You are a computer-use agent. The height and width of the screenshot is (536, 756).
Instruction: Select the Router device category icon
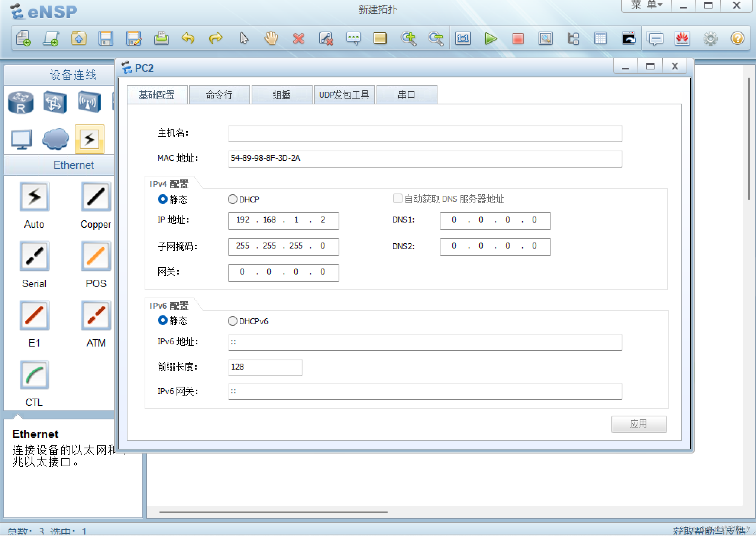pos(21,103)
